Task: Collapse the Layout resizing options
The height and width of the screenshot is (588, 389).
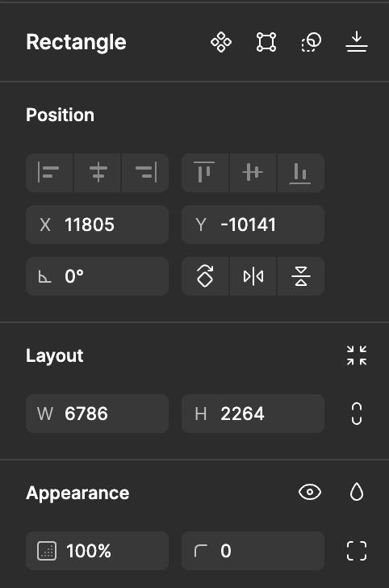Action: pyautogui.click(x=357, y=355)
